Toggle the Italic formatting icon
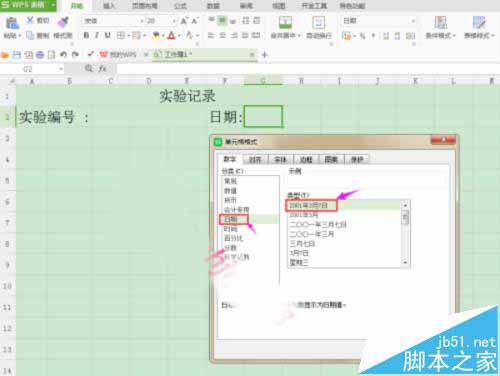Screen dimensions: 500x376 coord(97,35)
